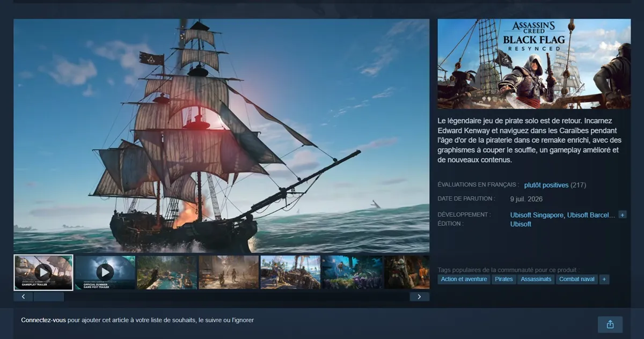Open the seventh thumbnail with the dark character scene
Viewport: 644px width, 339px height.
point(407,272)
